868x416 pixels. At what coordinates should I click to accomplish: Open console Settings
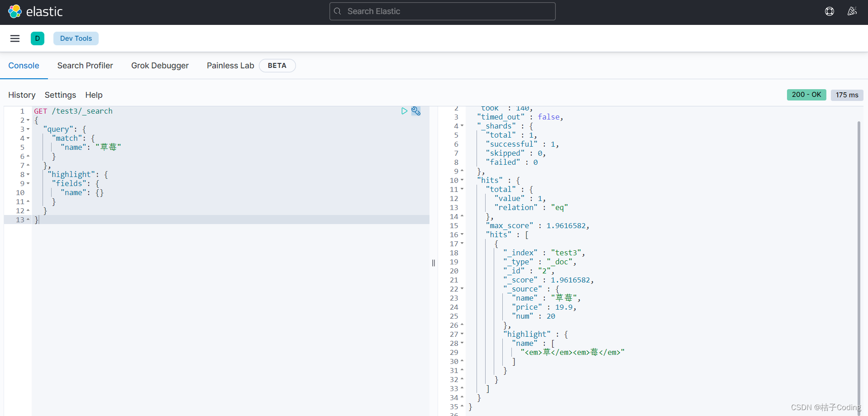tap(60, 95)
